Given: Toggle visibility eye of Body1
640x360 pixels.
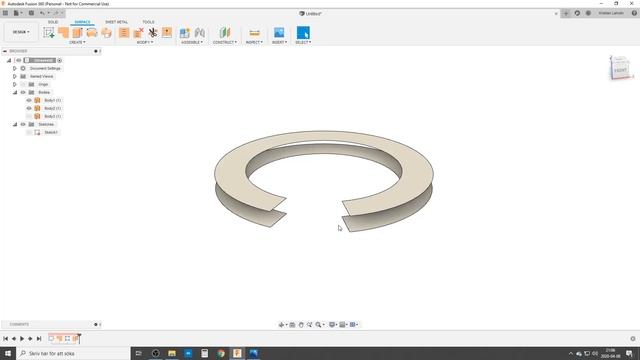Looking at the screenshot, I should [x=29, y=100].
